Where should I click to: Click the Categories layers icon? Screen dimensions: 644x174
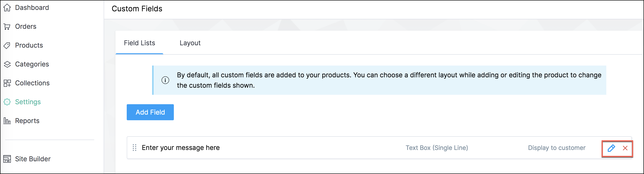(7, 64)
